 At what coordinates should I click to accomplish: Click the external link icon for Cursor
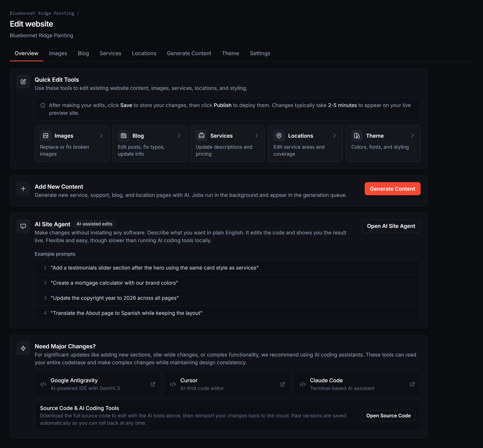coord(283,384)
